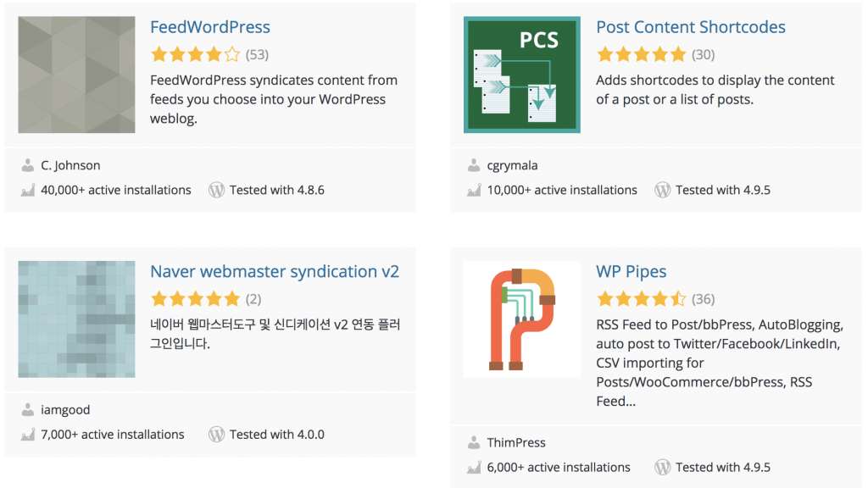Click the WP Pipes orange pipes icon
Viewport: 868px width, 488px height.
(521, 319)
